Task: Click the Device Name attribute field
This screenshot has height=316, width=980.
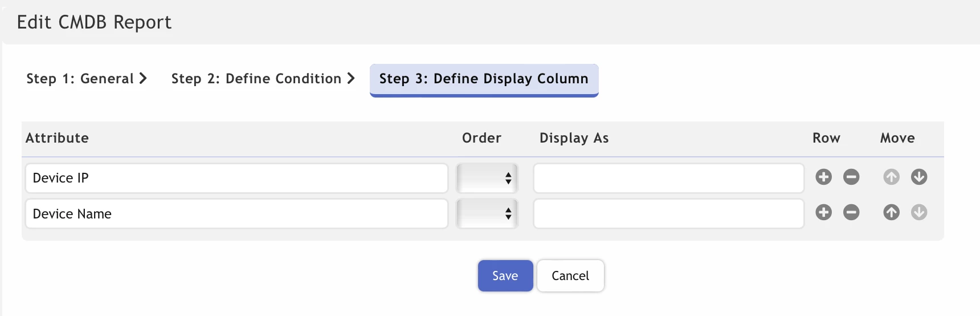Action: [236, 213]
